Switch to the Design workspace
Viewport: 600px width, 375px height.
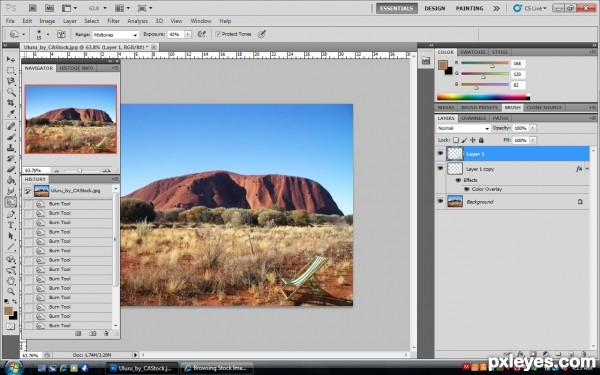click(435, 8)
